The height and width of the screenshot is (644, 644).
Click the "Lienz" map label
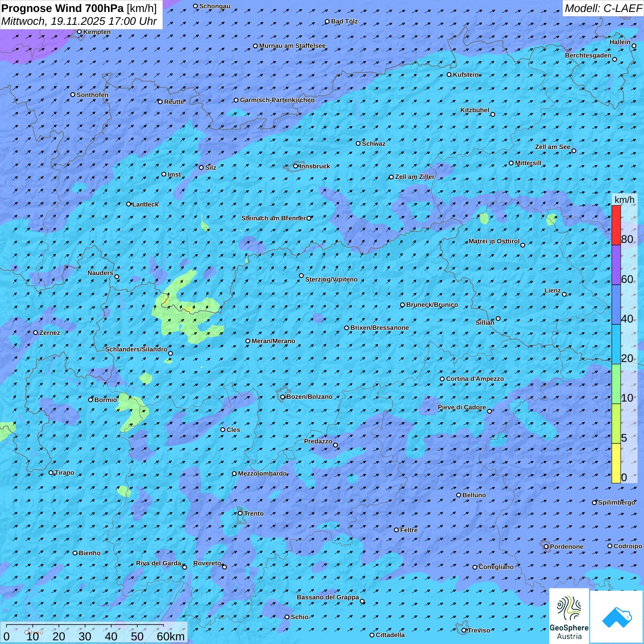tap(552, 291)
